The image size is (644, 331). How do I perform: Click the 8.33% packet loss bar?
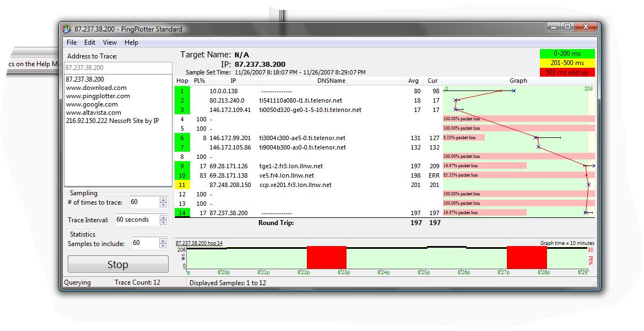pos(464,137)
